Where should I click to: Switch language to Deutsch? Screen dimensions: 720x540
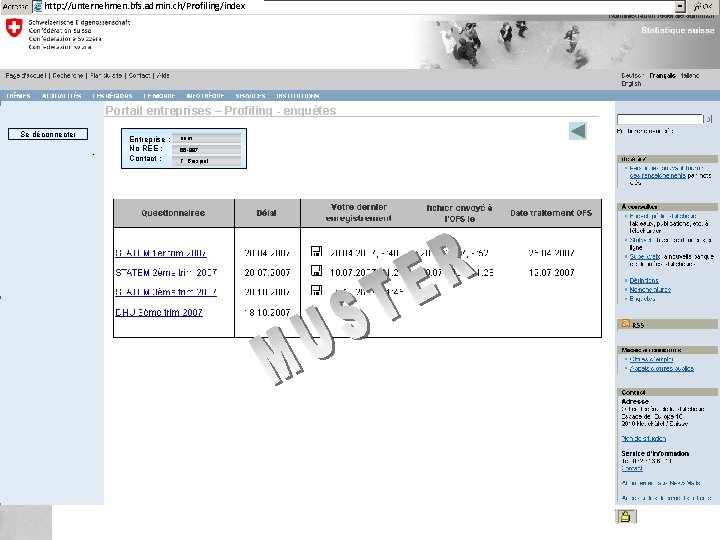[x=633, y=75]
